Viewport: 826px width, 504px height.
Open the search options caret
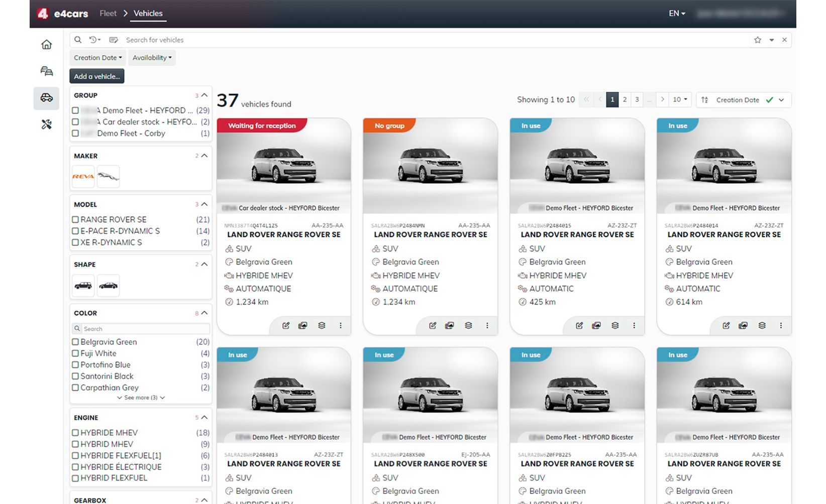[x=772, y=40]
